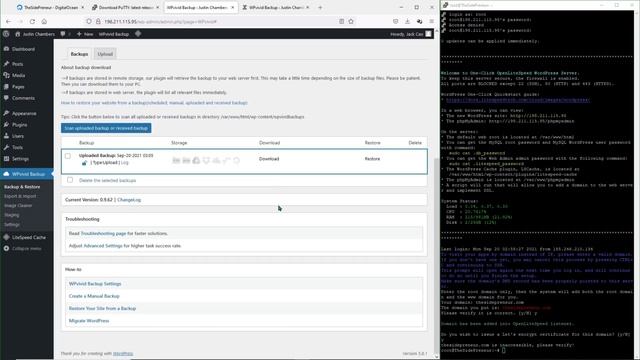Viewport: 640px width, 360px height.
Task: Open a new browser tab
Action: [320, 7]
